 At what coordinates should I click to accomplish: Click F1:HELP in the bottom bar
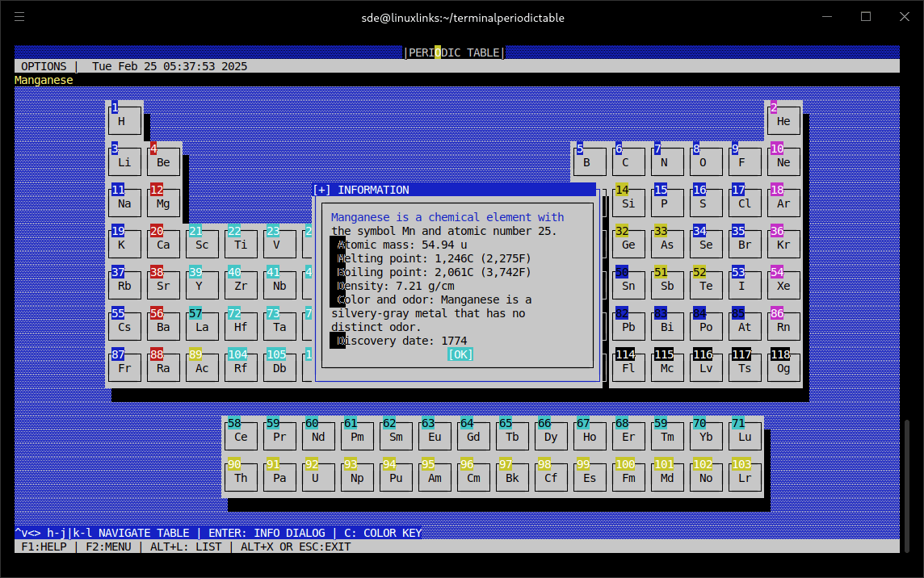tap(44, 547)
